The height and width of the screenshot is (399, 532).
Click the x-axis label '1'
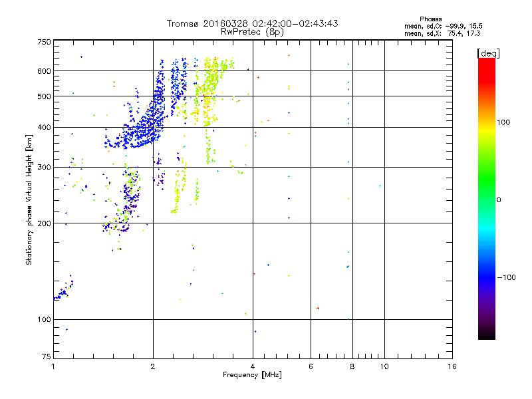pos(53,366)
